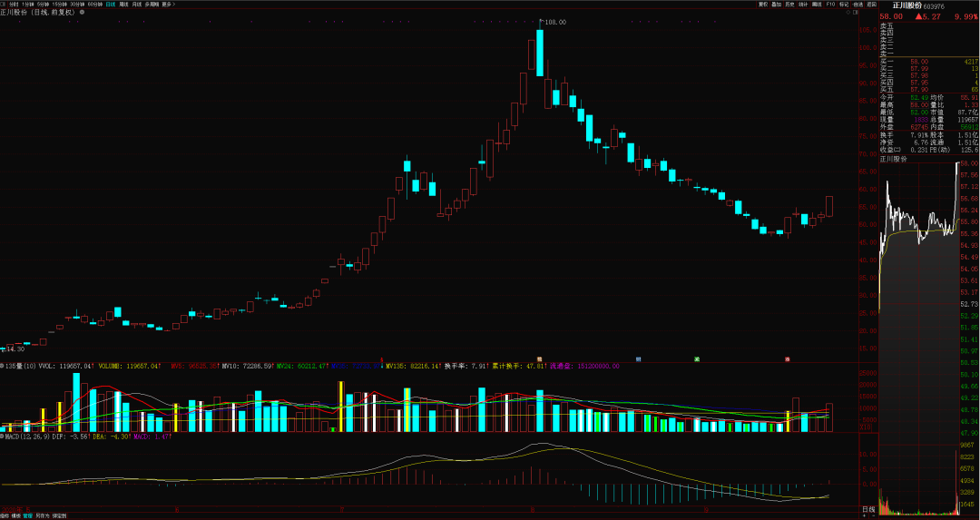Viewport: 980px width, 520px height.
Task: Click the 统计 statistics button
Action: [x=803, y=5]
